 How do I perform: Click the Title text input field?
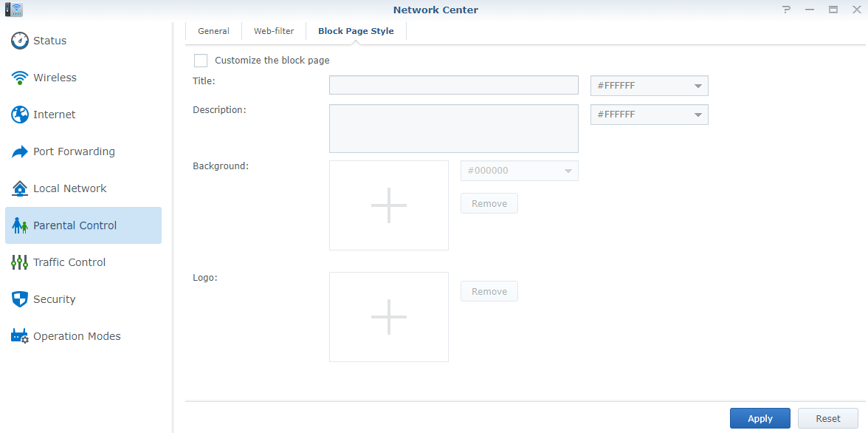453,85
